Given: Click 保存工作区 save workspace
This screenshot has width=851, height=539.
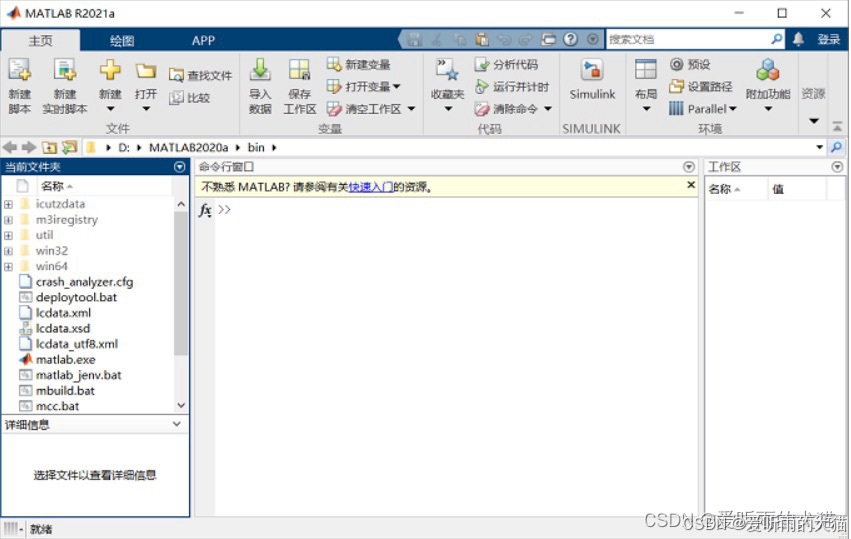Looking at the screenshot, I should coord(300,86).
